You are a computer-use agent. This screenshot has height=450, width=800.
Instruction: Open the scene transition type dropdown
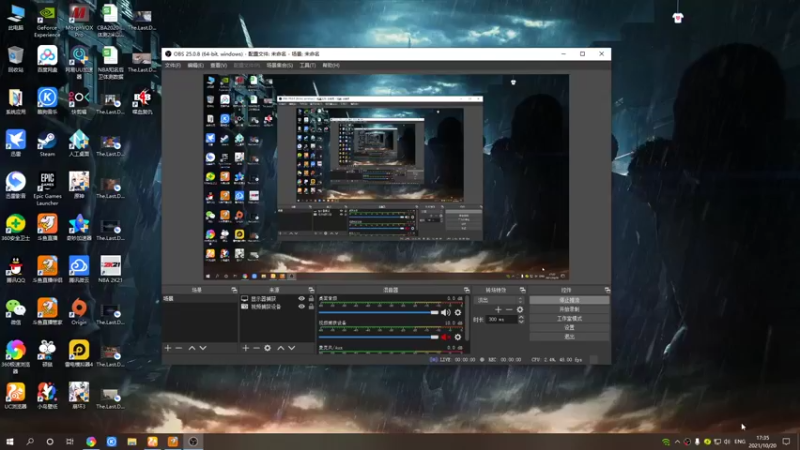tap(499, 300)
